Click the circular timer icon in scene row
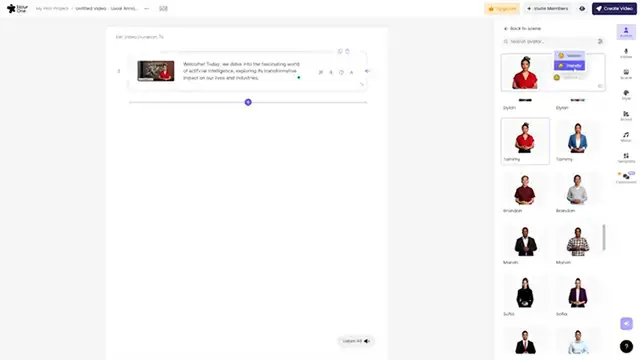 (341, 72)
